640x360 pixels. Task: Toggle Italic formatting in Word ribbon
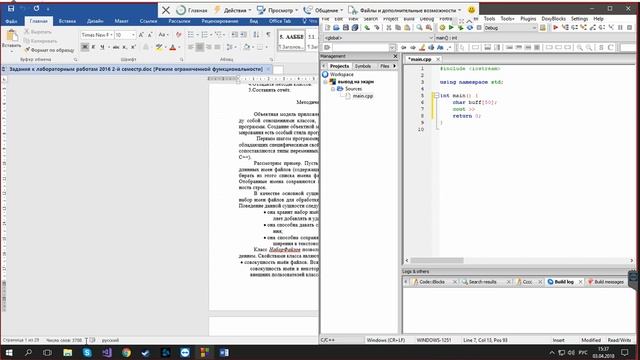[x=93, y=47]
